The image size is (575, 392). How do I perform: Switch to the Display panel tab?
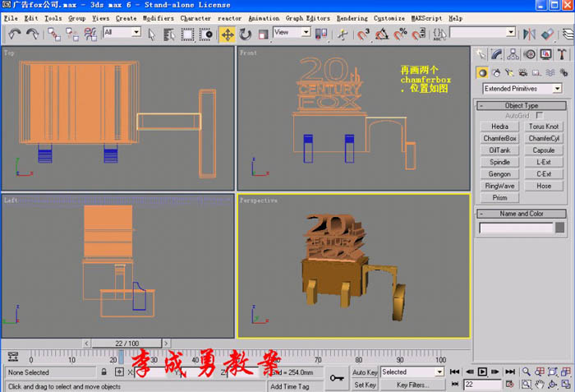tap(545, 54)
